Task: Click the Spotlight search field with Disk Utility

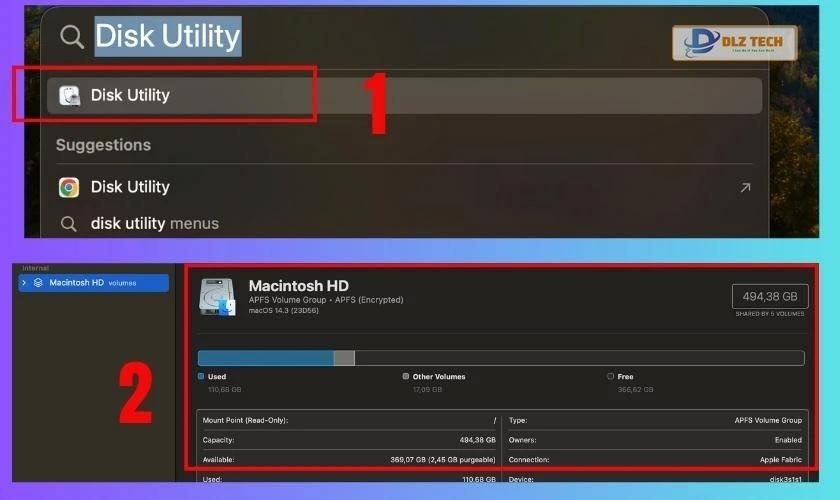Action: [168, 36]
